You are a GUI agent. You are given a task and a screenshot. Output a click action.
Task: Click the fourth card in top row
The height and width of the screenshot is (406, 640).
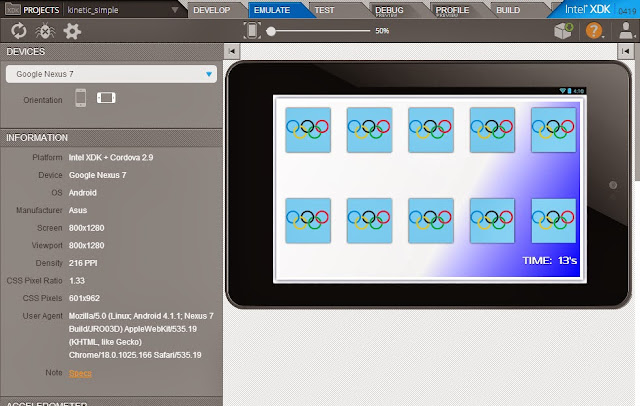coord(492,130)
